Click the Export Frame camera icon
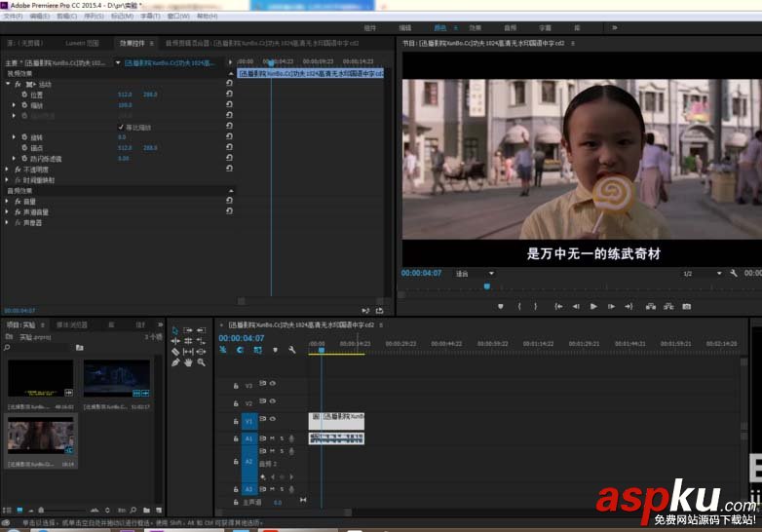 point(686,306)
